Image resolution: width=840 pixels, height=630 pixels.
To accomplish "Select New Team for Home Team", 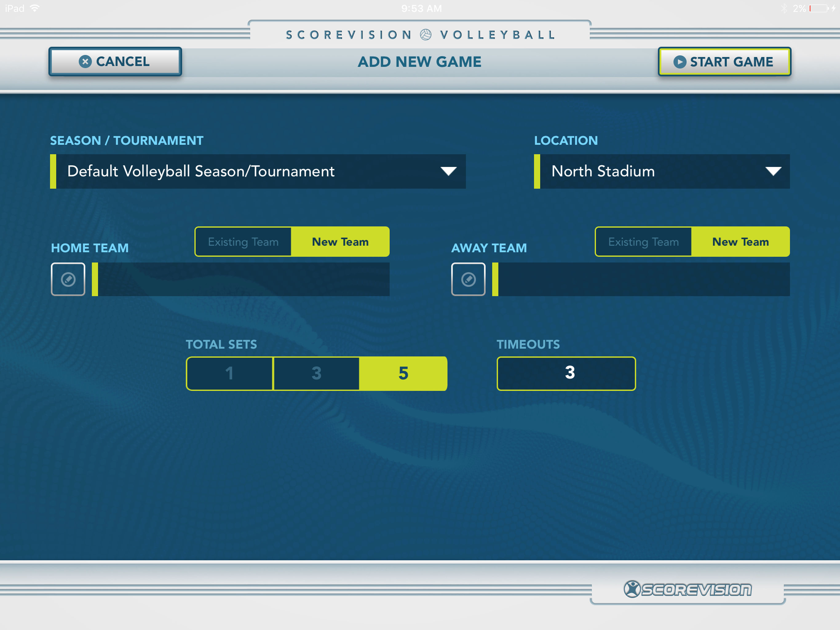I will click(340, 242).
